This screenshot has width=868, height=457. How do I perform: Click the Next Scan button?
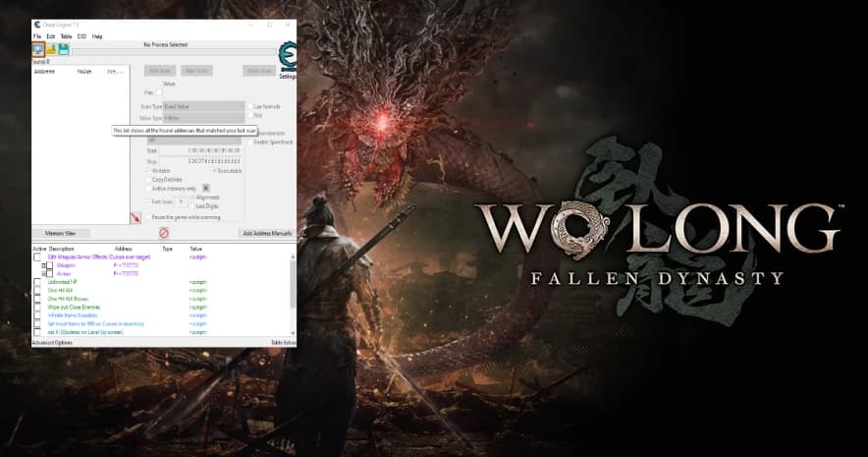[x=196, y=71]
